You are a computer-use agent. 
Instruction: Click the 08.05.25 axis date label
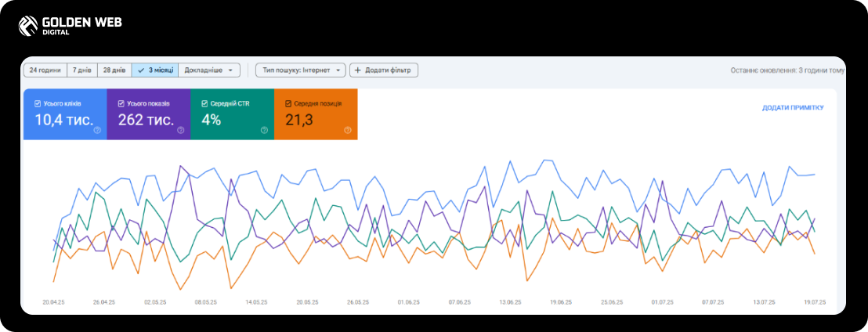point(206,302)
